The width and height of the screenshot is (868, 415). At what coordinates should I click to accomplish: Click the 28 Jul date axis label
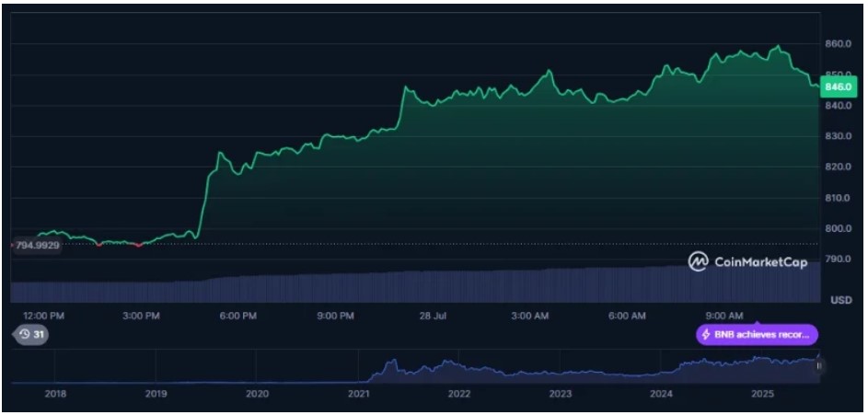click(433, 316)
